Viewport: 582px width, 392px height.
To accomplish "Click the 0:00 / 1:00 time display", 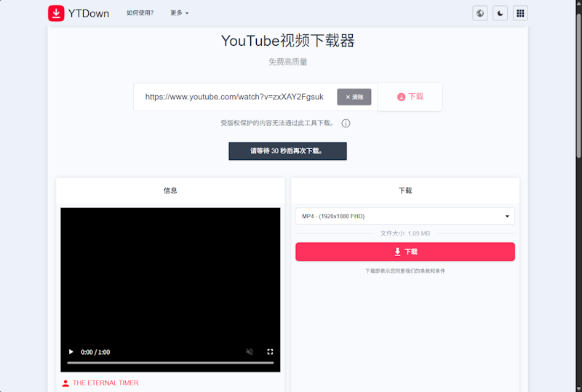I will [95, 352].
